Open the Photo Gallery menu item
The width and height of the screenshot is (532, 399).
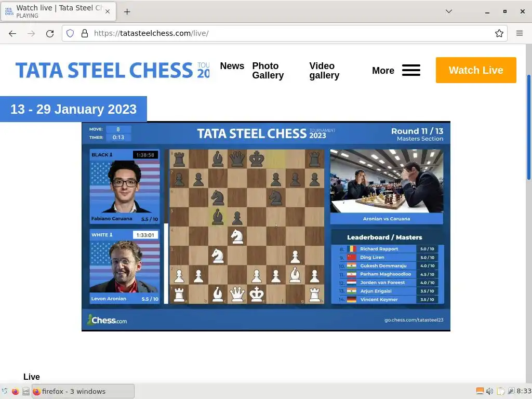pos(268,71)
